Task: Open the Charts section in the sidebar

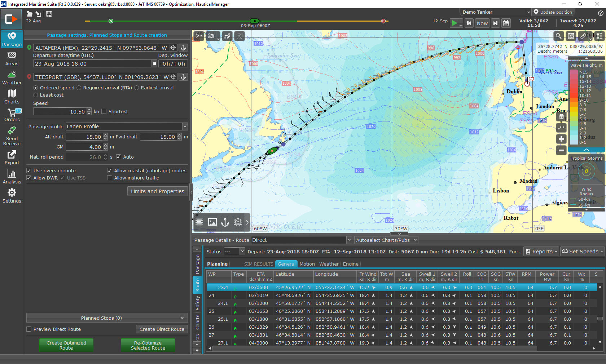Action: (12, 97)
